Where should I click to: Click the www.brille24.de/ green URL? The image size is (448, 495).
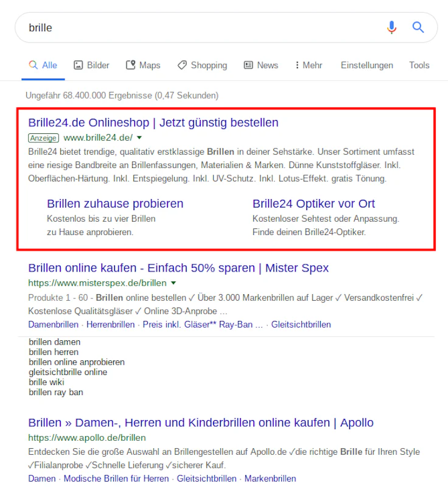click(x=98, y=138)
